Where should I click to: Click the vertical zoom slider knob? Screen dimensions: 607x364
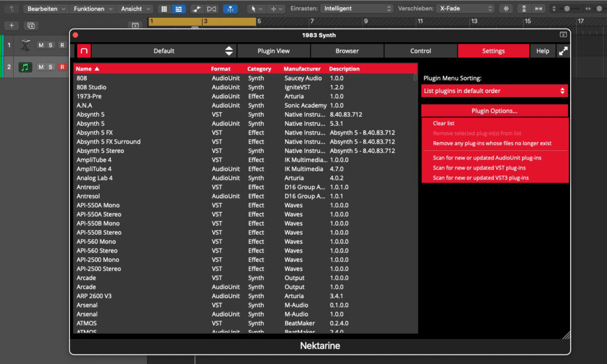567,8
